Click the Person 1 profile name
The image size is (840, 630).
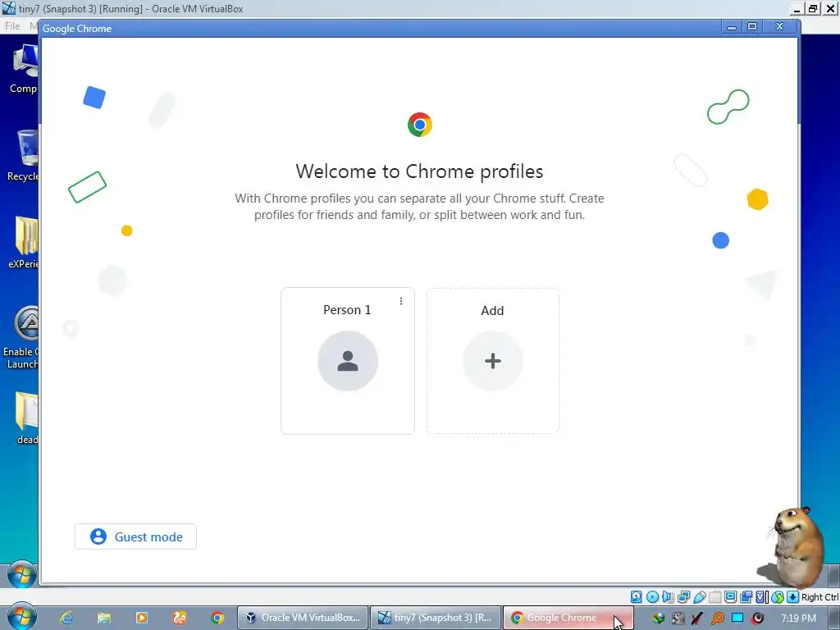tap(347, 310)
